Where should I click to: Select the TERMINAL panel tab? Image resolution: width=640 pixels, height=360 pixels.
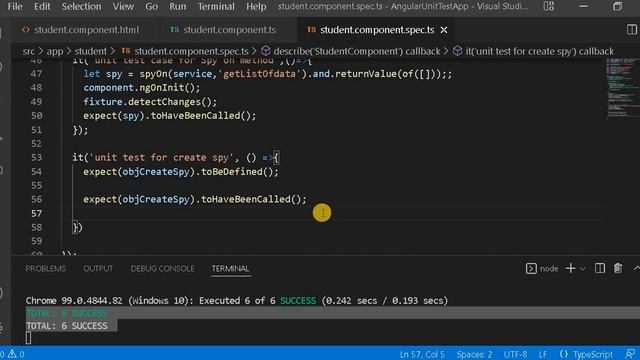click(x=230, y=269)
